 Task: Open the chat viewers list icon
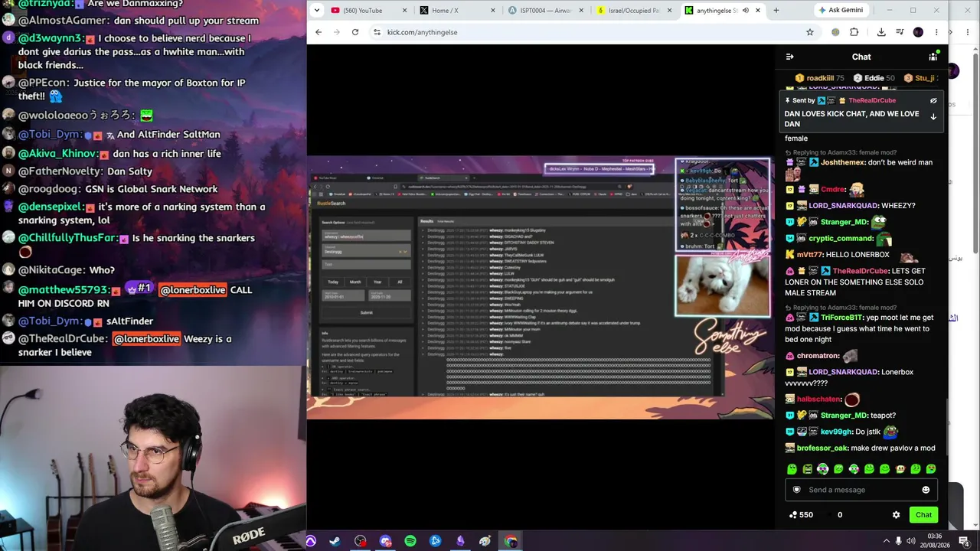[x=933, y=57]
